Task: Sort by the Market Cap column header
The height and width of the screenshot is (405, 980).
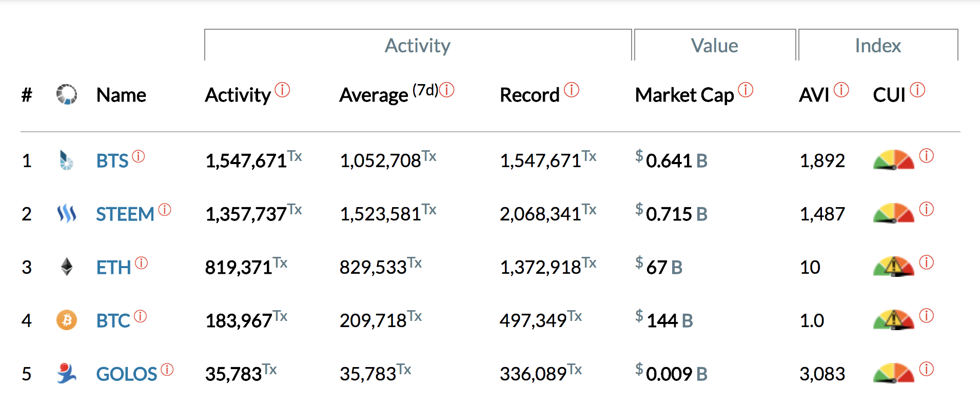Action: pyautogui.click(x=684, y=95)
